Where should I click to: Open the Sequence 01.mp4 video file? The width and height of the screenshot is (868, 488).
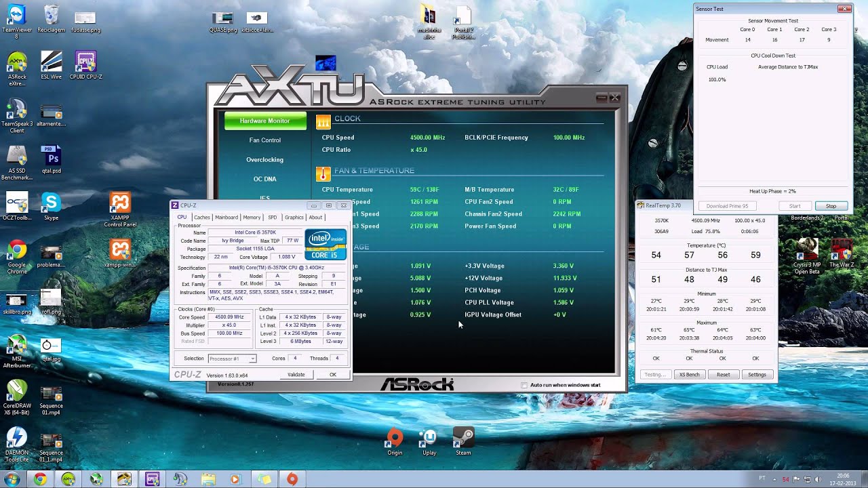pyautogui.click(x=52, y=400)
